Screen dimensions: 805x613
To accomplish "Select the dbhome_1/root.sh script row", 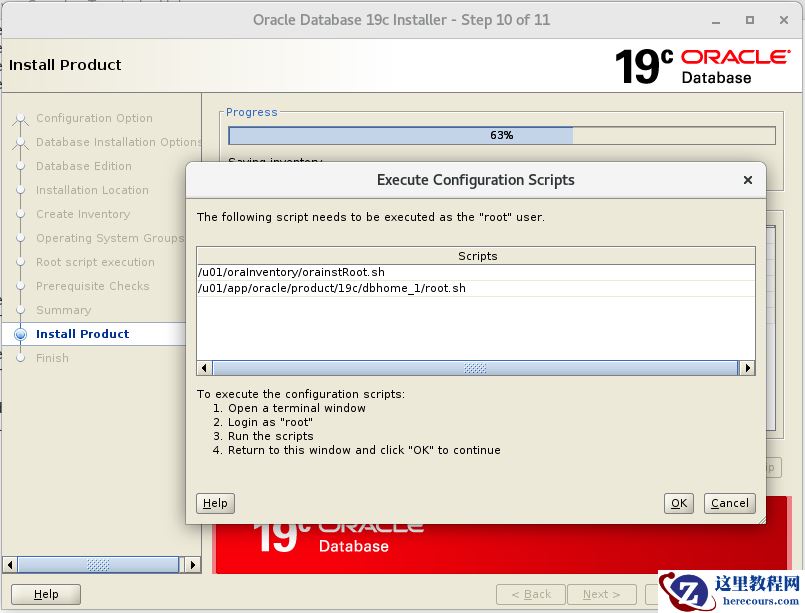I will pos(475,288).
